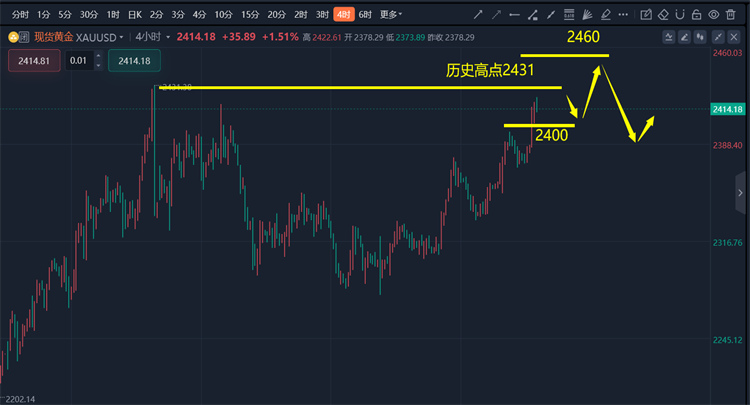Select the eraser tool
Viewport: 750px width, 405px height.
(x=663, y=15)
